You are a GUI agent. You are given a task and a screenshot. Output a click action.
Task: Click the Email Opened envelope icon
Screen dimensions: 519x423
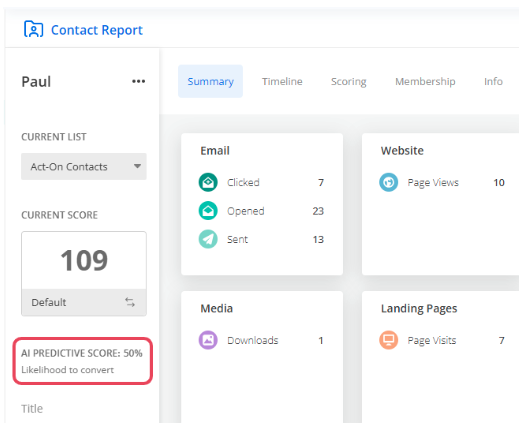[208, 211]
